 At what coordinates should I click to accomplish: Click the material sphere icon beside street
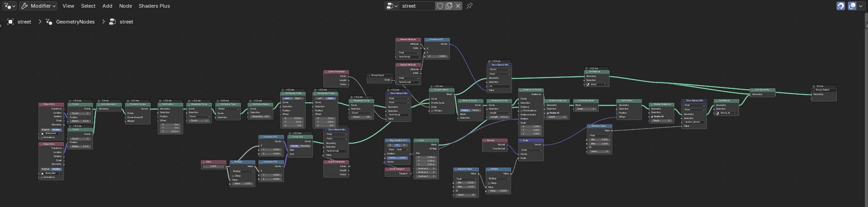coord(588,84)
